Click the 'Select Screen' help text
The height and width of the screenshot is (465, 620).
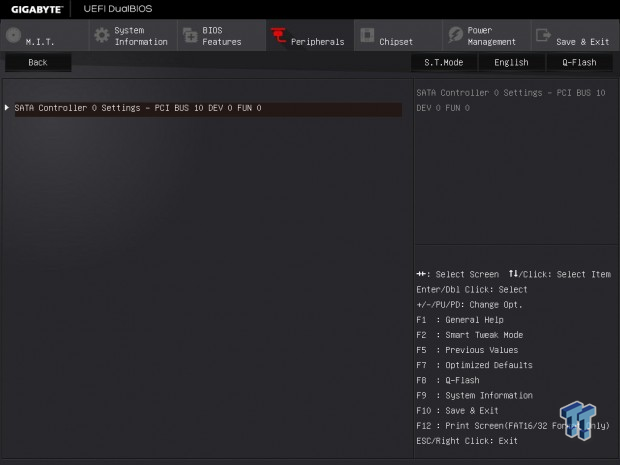tap(467, 274)
